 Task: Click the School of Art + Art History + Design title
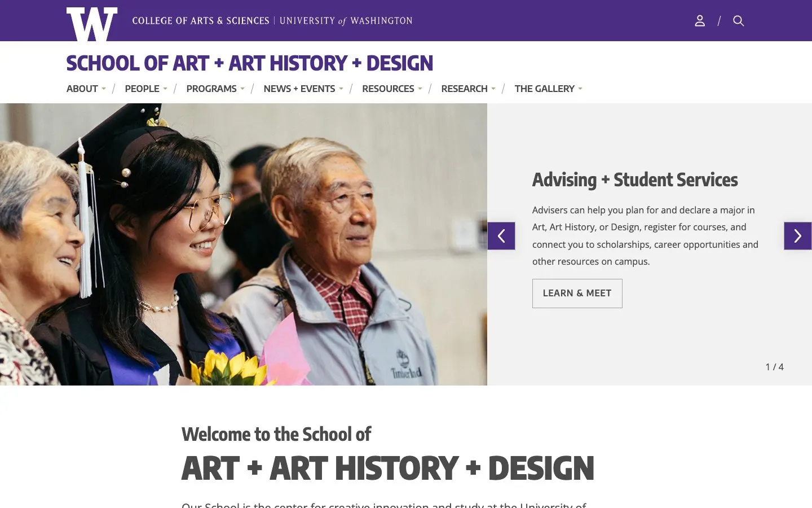[249, 63]
